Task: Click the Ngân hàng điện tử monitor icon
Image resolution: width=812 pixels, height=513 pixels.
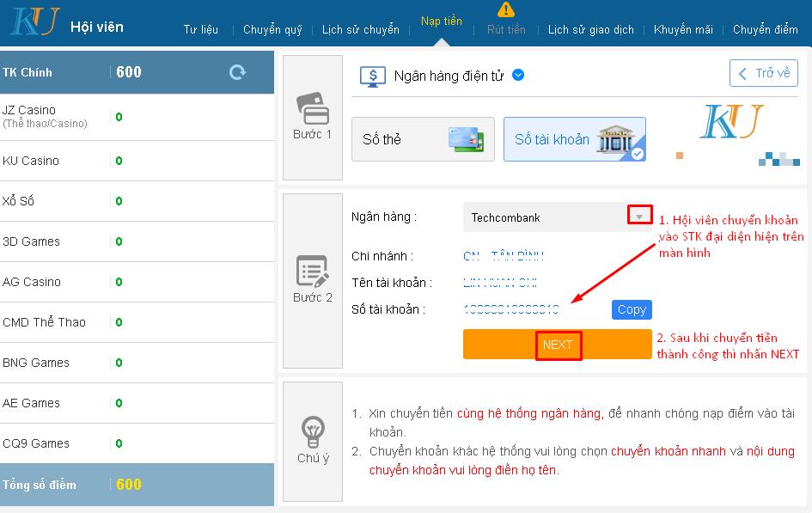Action: tap(372, 76)
